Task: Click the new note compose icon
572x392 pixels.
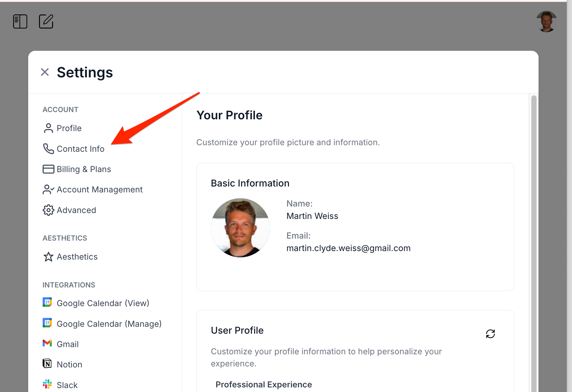Action: 46,22
